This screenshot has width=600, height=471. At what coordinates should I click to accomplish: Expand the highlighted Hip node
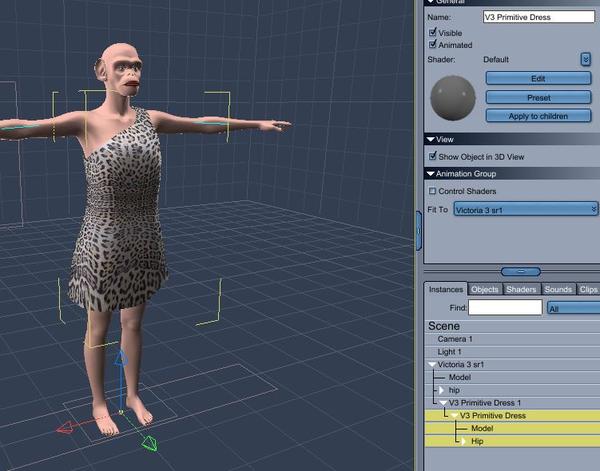point(463,441)
